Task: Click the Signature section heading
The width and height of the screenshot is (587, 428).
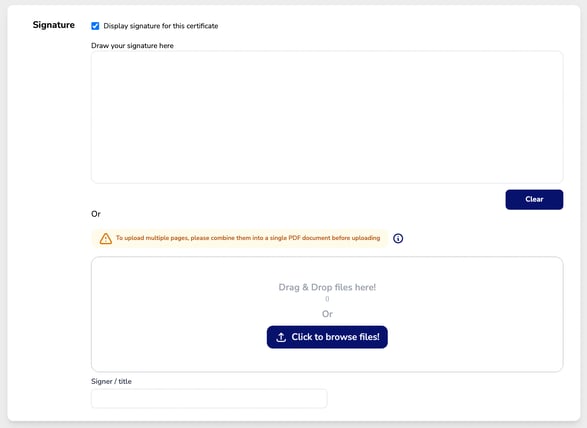Action: pyautogui.click(x=54, y=25)
